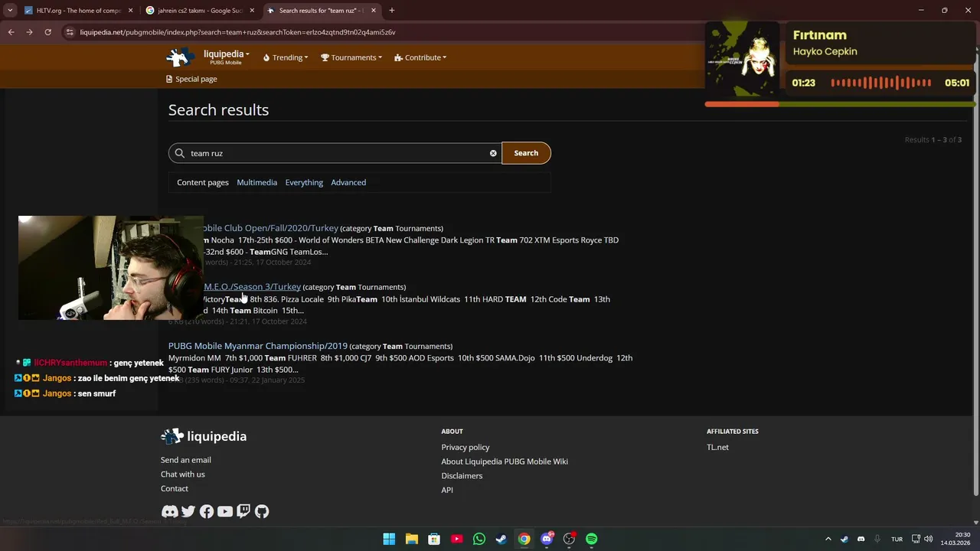Open the clock showing 20:30
The height and width of the screenshot is (551, 980).
(x=956, y=539)
